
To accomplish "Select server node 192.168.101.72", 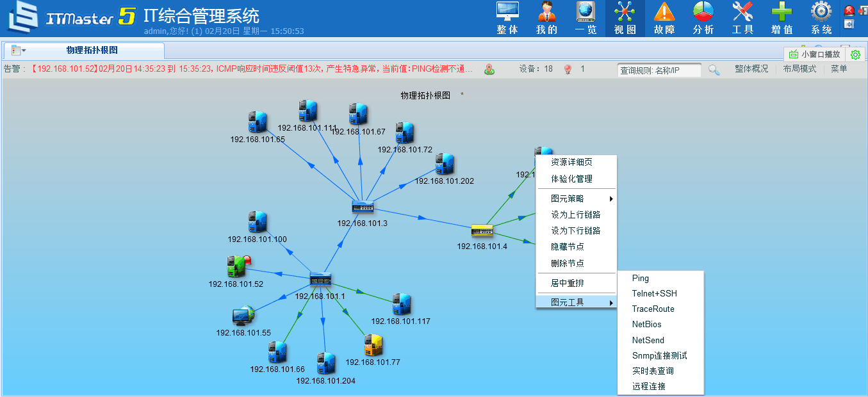I will (x=404, y=133).
